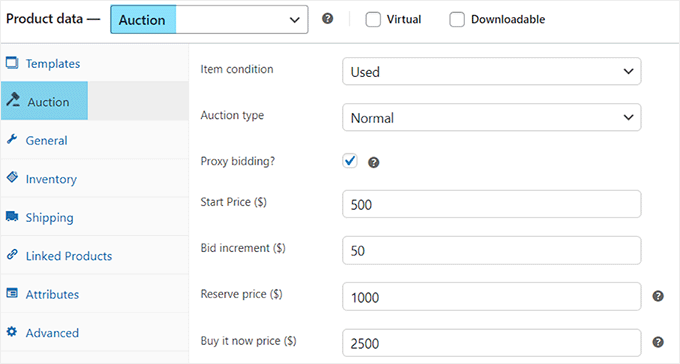Click the Linked Products chain icon
Viewport: 680px width, 364px height.
12,254
